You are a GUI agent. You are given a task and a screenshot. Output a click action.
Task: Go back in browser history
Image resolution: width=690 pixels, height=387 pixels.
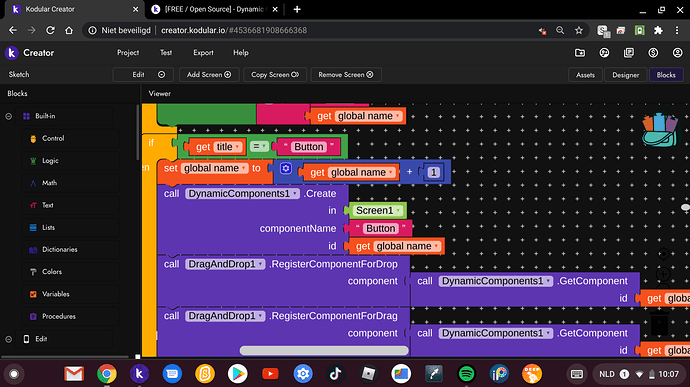(13, 30)
